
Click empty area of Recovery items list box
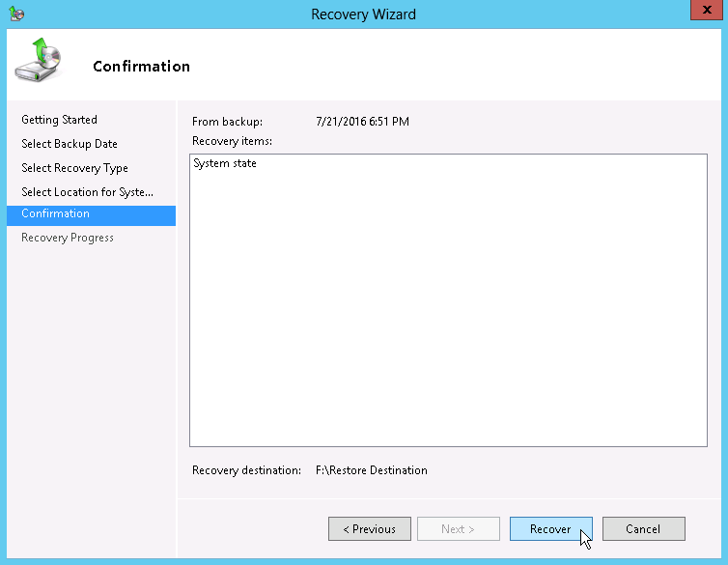[448, 309]
